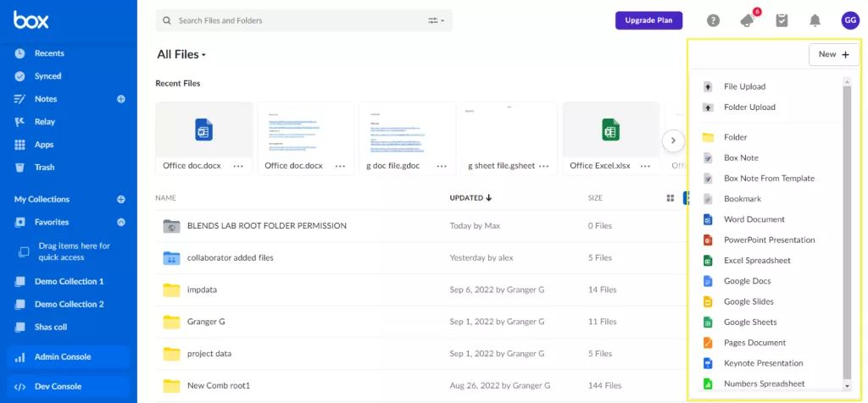868x403 pixels.
Task: Create a new Folder from the menu
Action: point(735,137)
